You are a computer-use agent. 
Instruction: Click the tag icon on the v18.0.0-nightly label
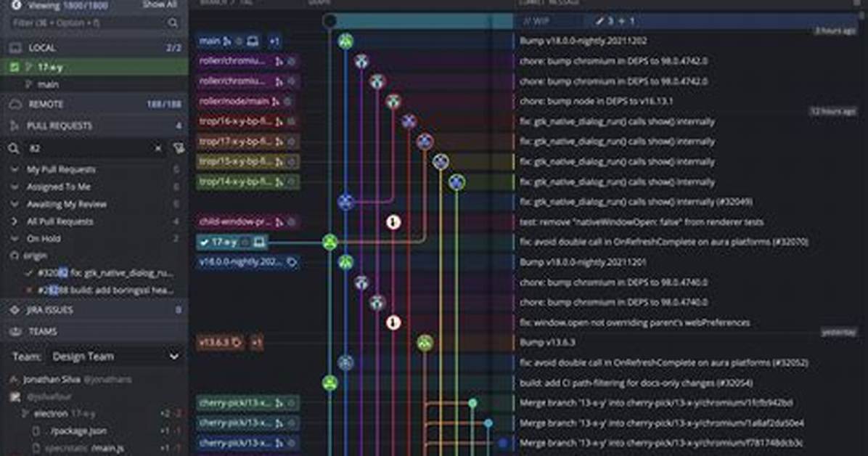pyautogui.click(x=292, y=262)
